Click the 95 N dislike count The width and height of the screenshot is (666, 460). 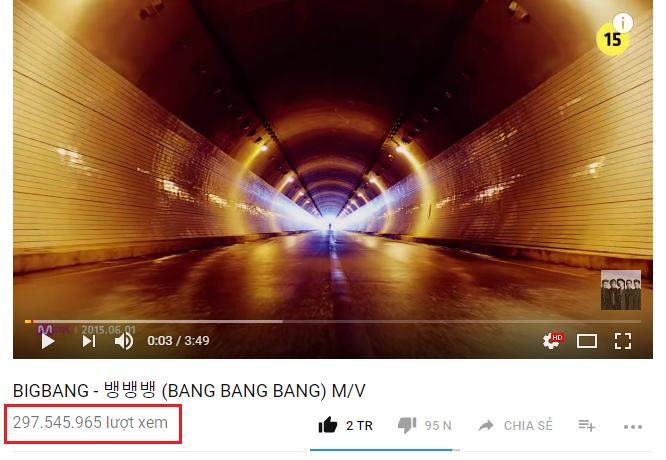[438, 426]
